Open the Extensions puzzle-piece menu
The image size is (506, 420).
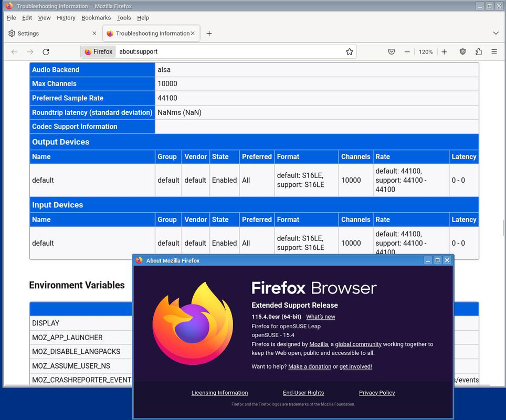click(x=479, y=51)
